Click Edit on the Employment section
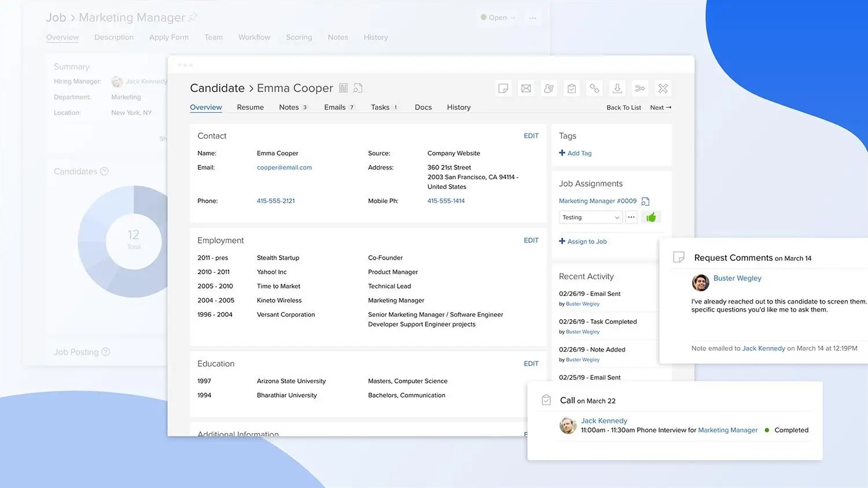Screen dimensions: 868x488 [531, 240]
